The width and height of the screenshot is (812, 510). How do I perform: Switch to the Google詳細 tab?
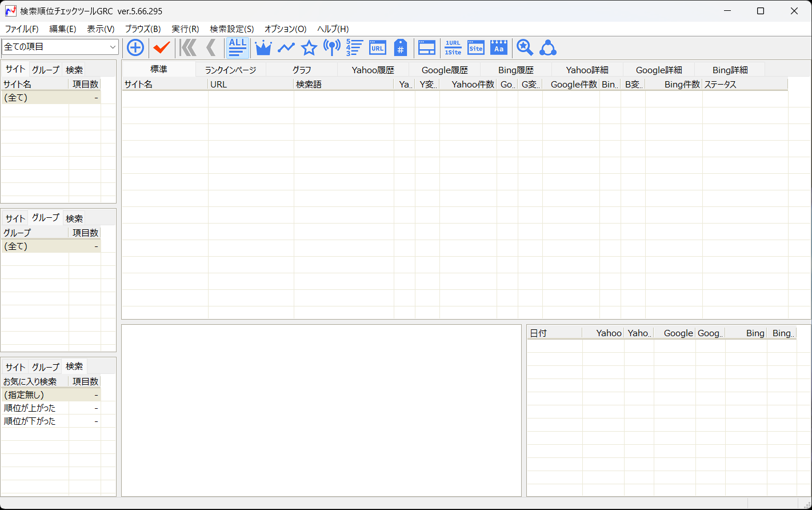[x=659, y=70]
